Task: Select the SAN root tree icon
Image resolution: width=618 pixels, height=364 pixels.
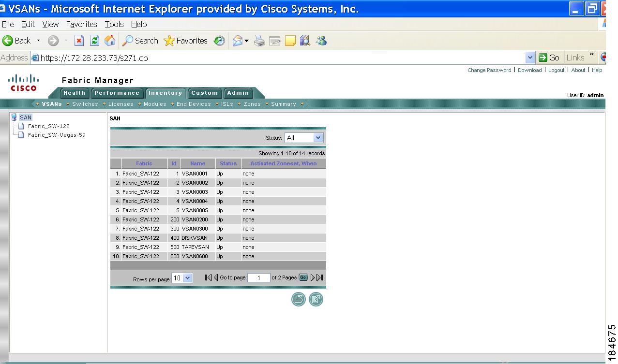Action: (14, 117)
